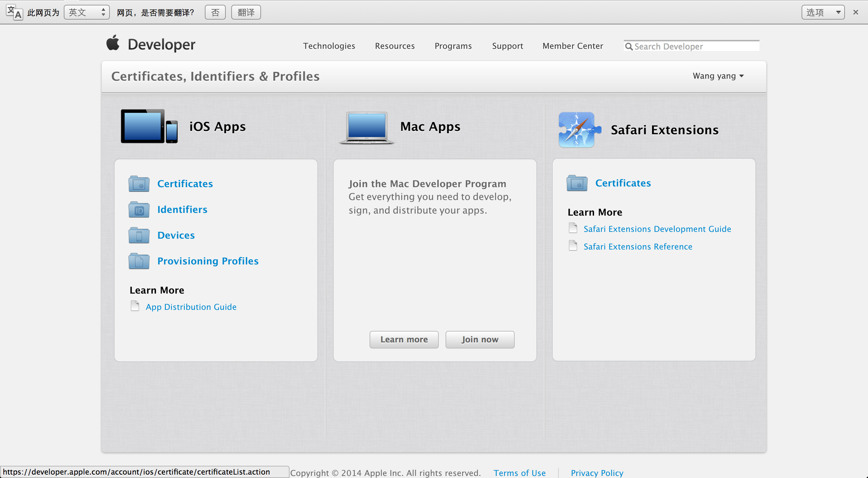The height and width of the screenshot is (478, 868).
Task: Click the Safari Extensions heading
Action: coord(665,130)
